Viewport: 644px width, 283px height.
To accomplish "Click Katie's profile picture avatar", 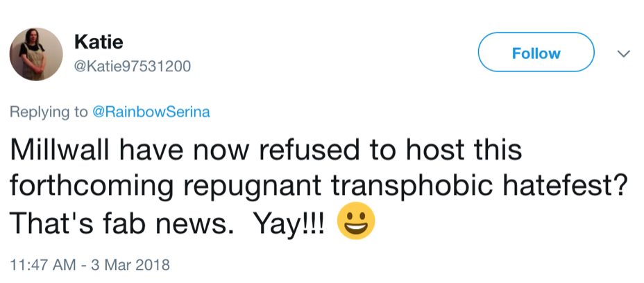I will coord(36,54).
